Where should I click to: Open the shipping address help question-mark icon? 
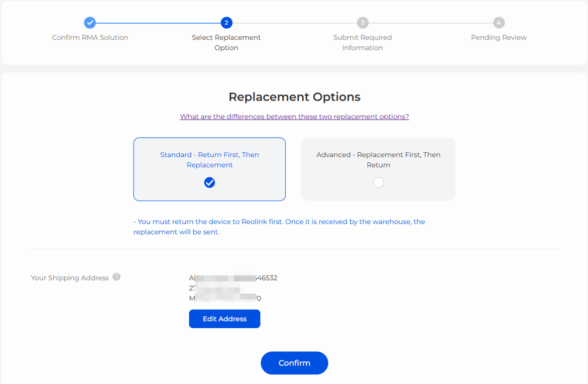[116, 277]
